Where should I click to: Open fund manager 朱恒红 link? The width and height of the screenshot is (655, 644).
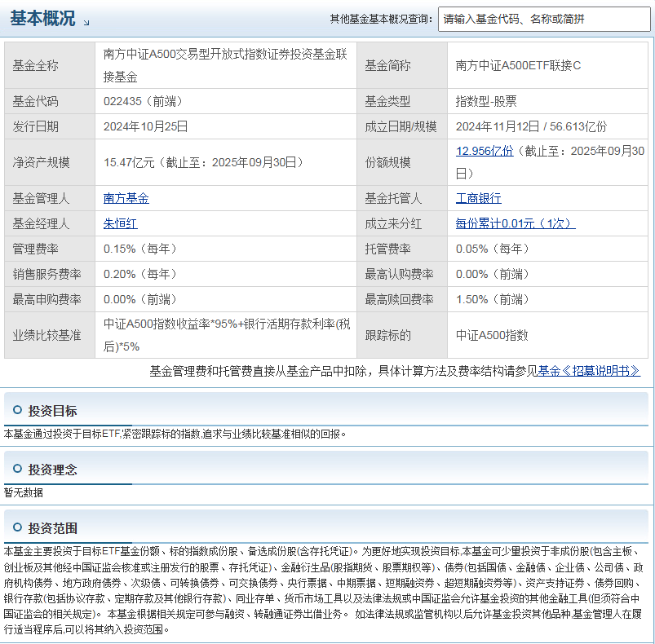120,223
